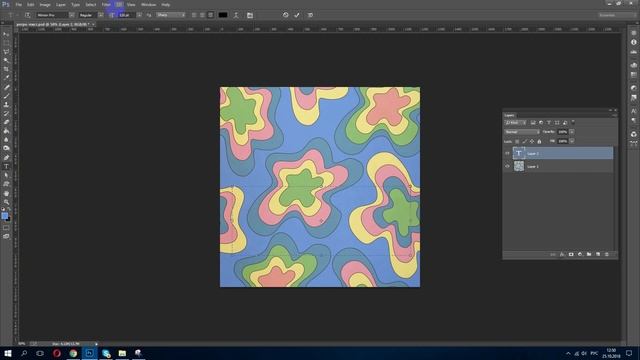
Task: Open the Fill slider dropdown
Action: click(x=572, y=141)
